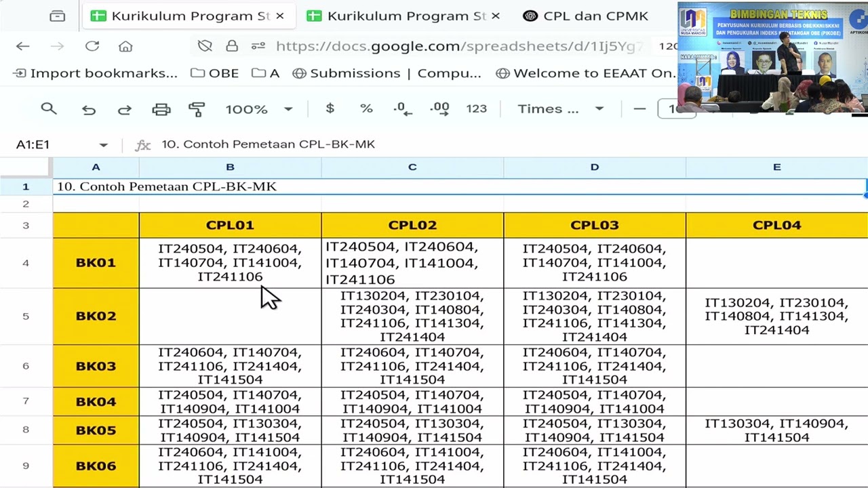
Task: Open site permissions icon beside the padlock
Action: pyautogui.click(x=258, y=46)
